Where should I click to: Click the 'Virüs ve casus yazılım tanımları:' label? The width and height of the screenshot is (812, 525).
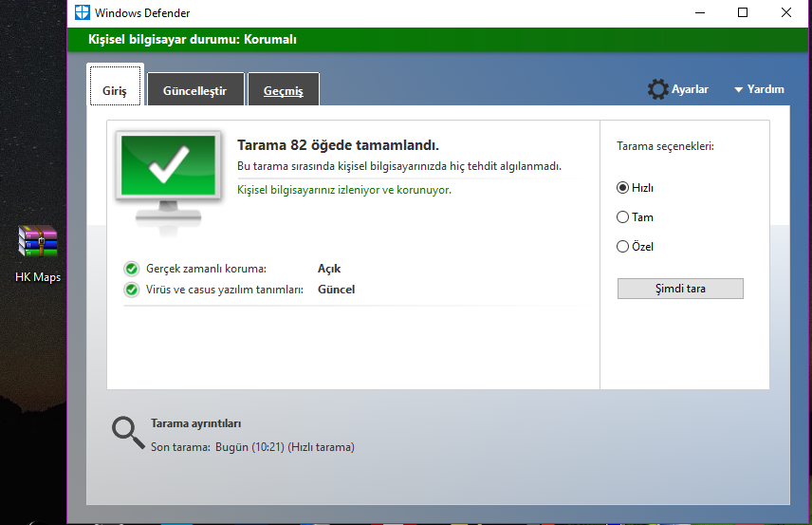225,290
